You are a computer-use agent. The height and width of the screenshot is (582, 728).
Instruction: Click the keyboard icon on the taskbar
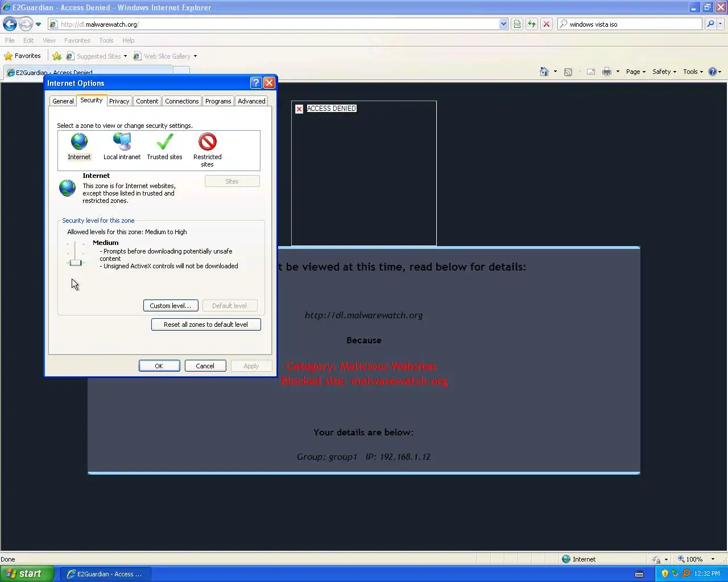(x=639, y=573)
